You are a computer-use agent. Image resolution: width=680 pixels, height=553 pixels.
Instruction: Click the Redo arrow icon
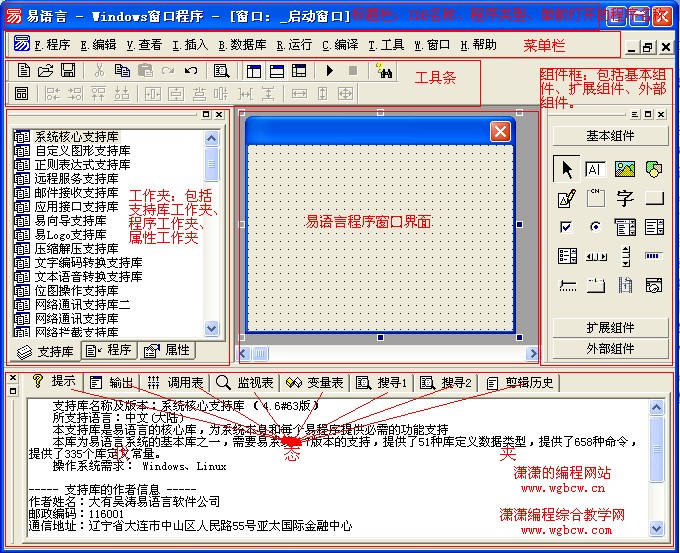(x=168, y=70)
